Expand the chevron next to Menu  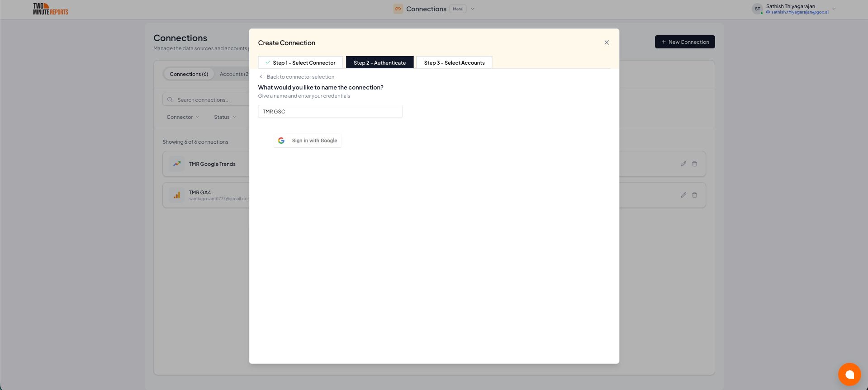click(473, 9)
